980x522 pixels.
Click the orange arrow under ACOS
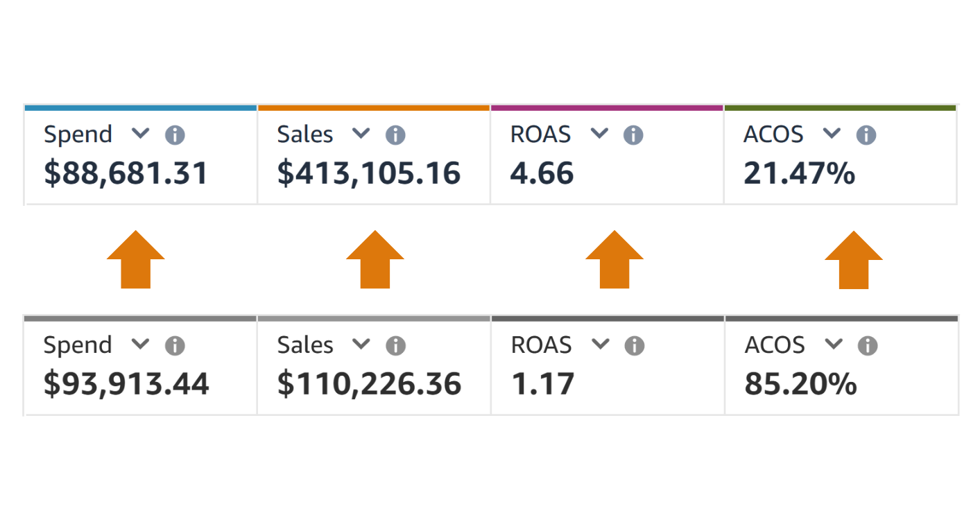pos(853,260)
